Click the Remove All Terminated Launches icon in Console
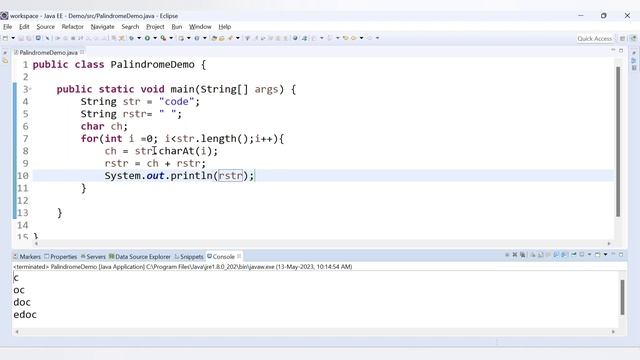This screenshot has width=640, height=360. tap(522, 255)
